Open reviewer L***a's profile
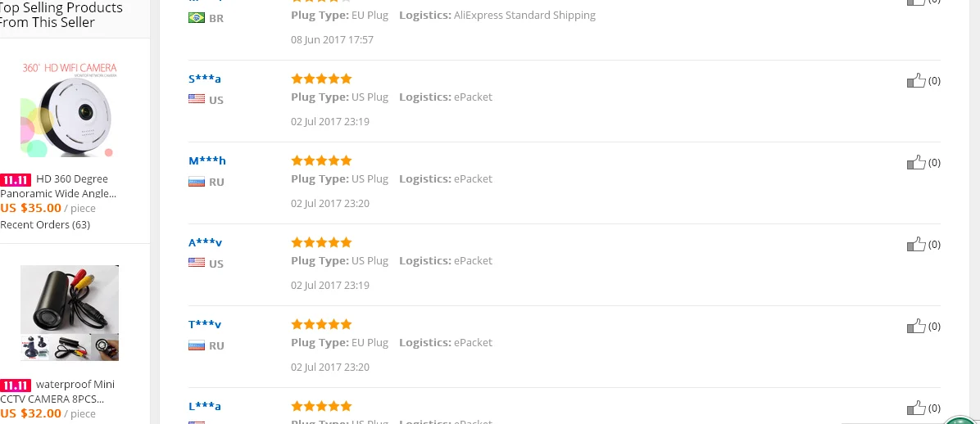This screenshot has height=424, width=980. tap(205, 406)
